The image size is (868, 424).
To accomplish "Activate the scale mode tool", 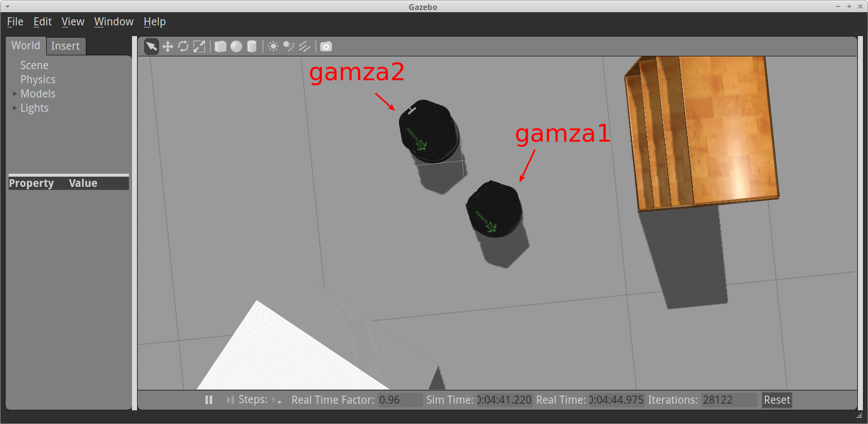I will 199,47.
